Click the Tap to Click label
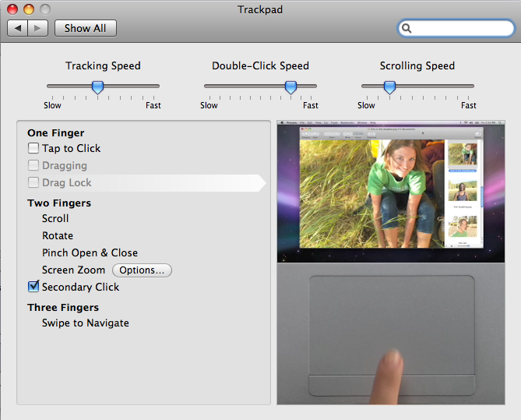The image size is (521, 420). (71, 148)
